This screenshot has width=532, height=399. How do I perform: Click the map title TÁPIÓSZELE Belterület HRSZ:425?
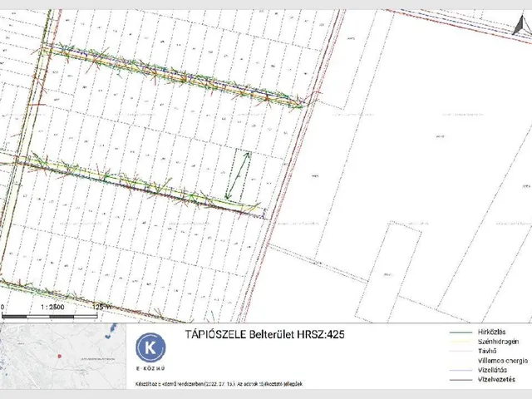[264, 334]
